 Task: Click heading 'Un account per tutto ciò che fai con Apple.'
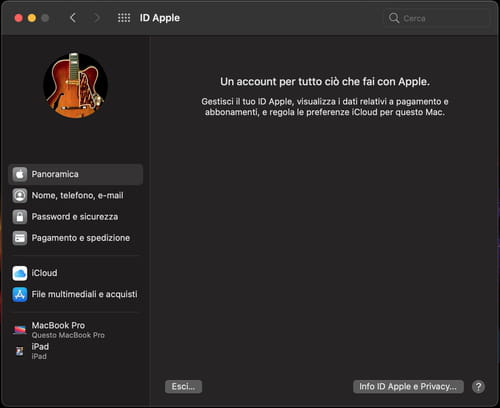pos(325,81)
